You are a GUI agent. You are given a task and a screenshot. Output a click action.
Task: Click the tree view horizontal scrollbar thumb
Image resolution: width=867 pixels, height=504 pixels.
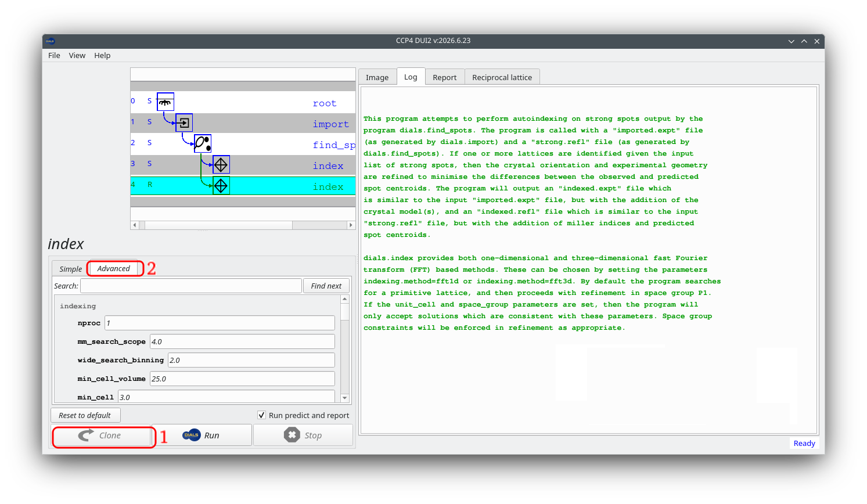click(218, 225)
